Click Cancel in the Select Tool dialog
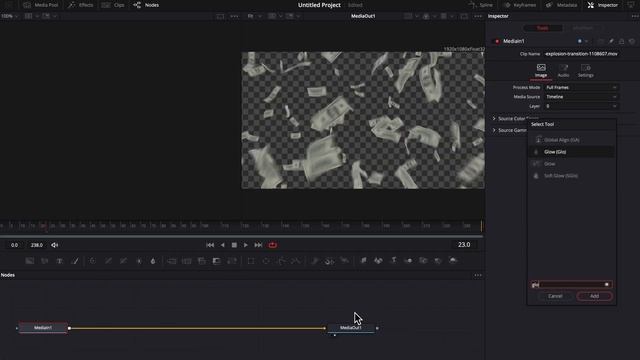The width and height of the screenshot is (640, 360). pos(555,296)
